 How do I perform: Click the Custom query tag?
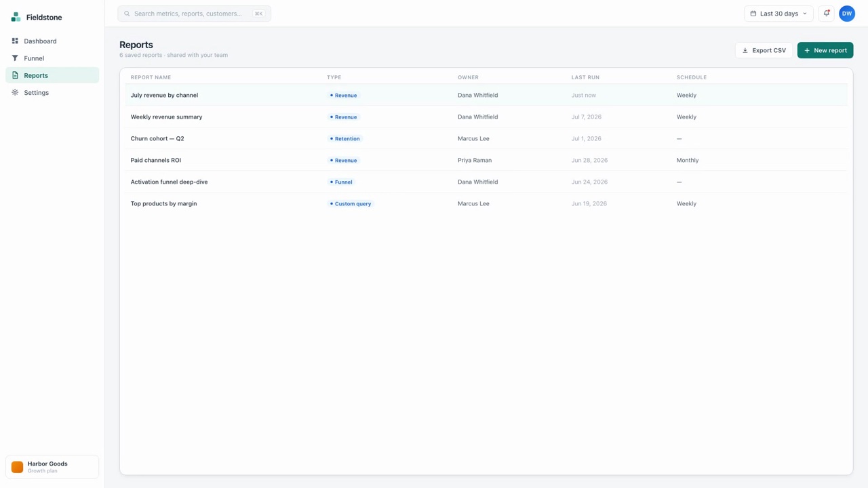point(351,203)
